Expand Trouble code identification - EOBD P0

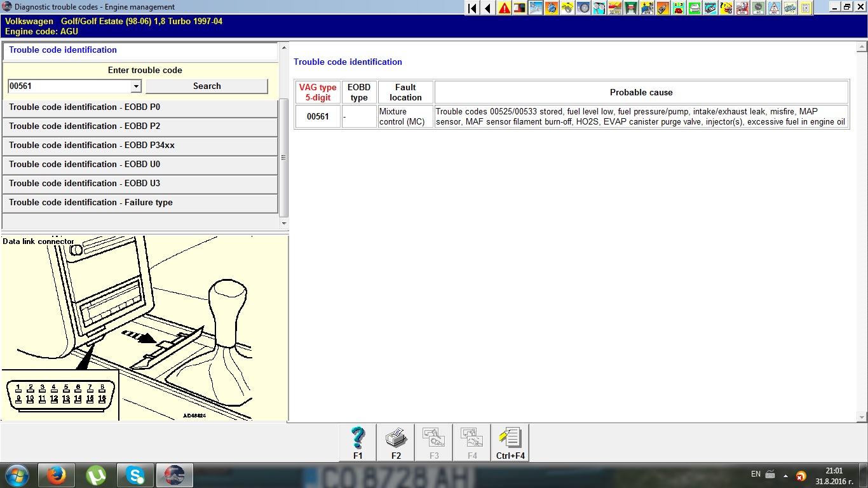tap(140, 107)
